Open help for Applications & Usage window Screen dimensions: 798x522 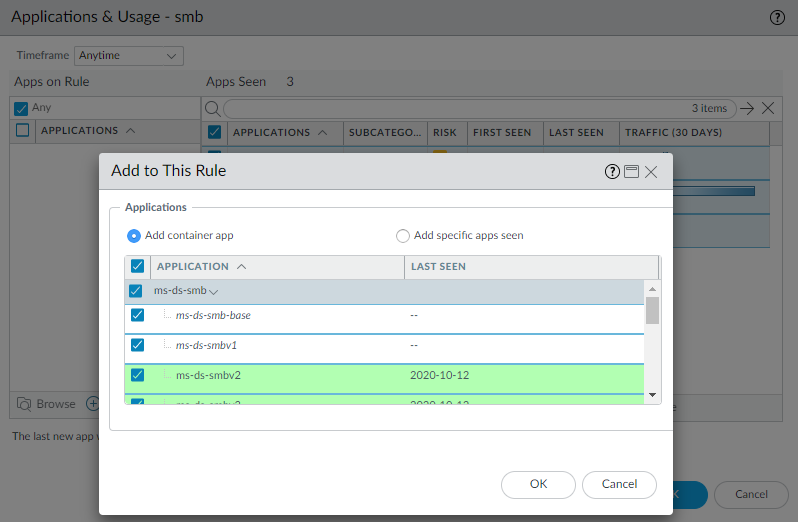point(777,17)
